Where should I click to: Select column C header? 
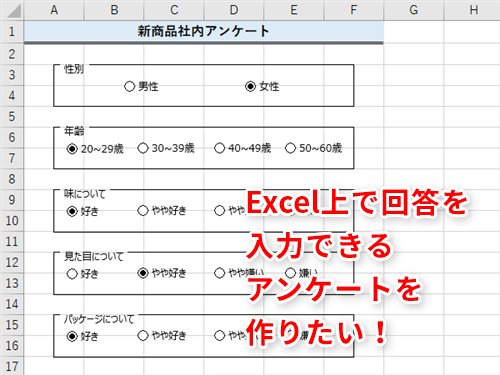tap(174, 10)
